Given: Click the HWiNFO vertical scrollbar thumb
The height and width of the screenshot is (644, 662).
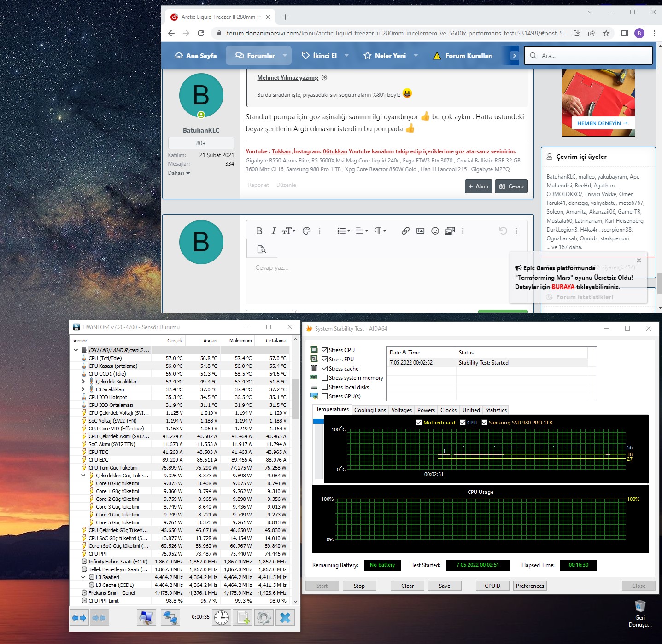Looking at the screenshot, I should coord(296,399).
